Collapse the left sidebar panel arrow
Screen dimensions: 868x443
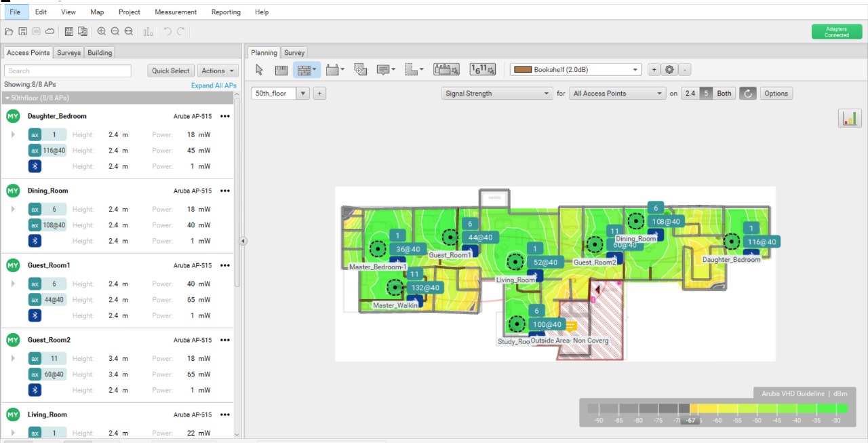pyautogui.click(x=243, y=241)
